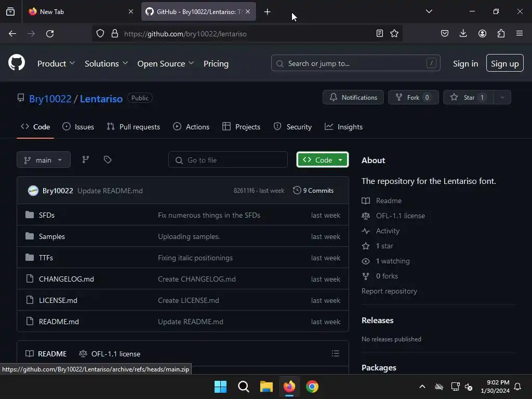Star the repository with Star button
The image size is (532, 399).
[469, 97]
